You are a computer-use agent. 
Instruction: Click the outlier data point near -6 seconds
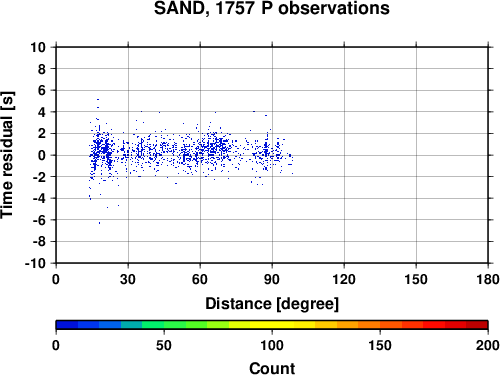click(x=99, y=223)
